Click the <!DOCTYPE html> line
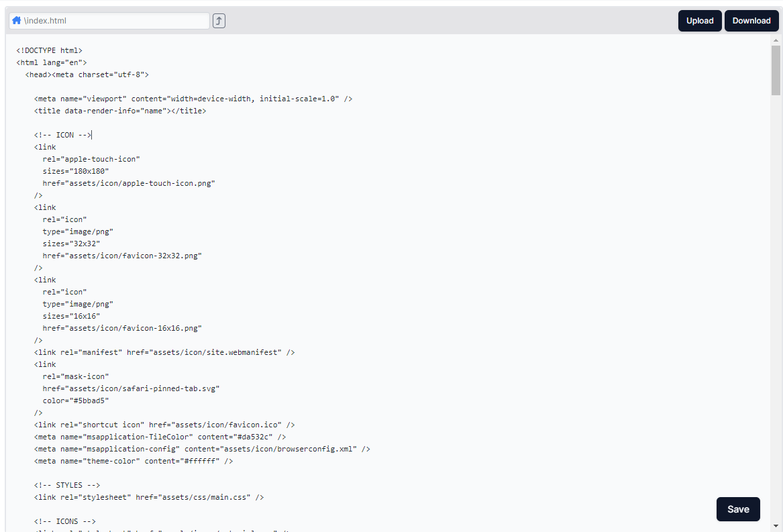This screenshot has height=532, width=783. pyautogui.click(x=50, y=50)
